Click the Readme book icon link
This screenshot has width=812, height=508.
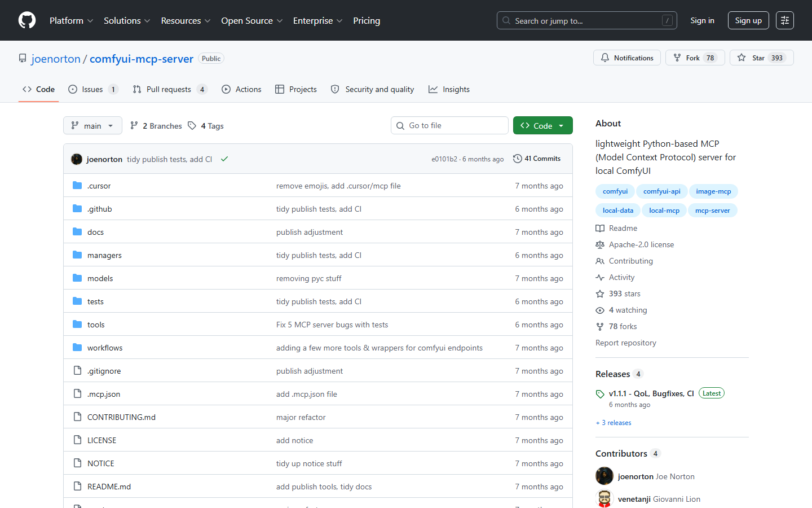[x=616, y=228]
